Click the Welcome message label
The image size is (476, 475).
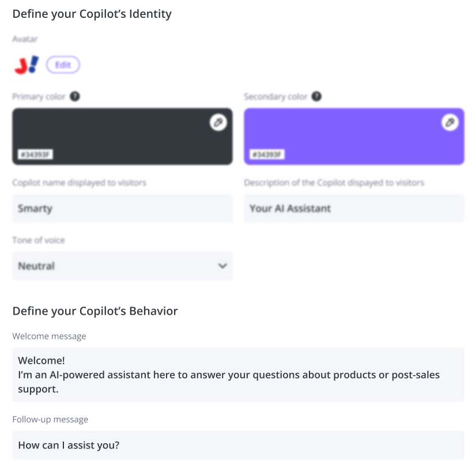click(x=49, y=336)
